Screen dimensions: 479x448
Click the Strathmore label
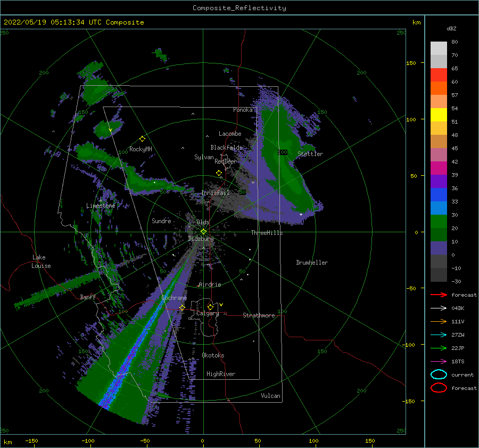click(x=259, y=315)
